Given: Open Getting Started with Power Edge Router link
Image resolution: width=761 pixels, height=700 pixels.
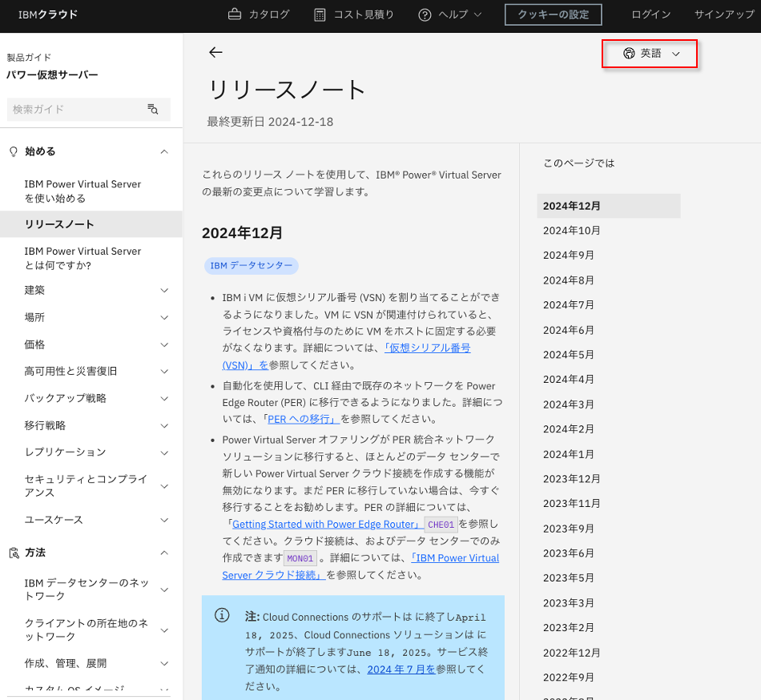Looking at the screenshot, I should [326, 524].
